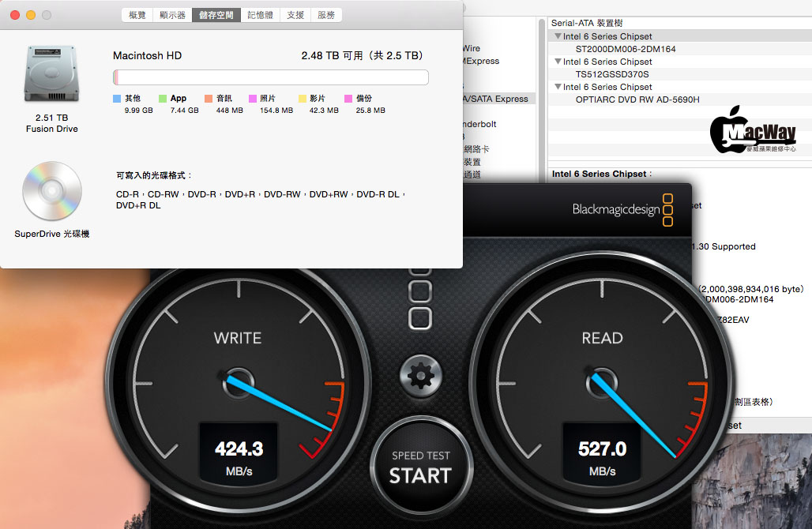812x529 pixels.
Task: Click the Serial-ATA 裝置樹 column header
Action: pos(587,24)
